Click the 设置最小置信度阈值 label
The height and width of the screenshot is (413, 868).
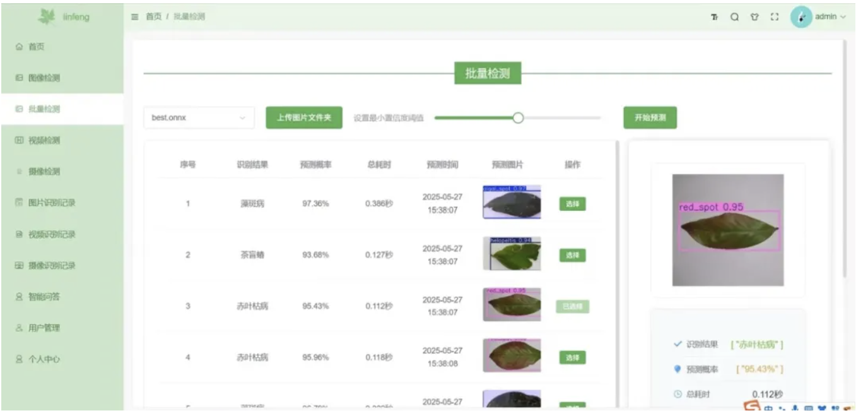click(389, 117)
